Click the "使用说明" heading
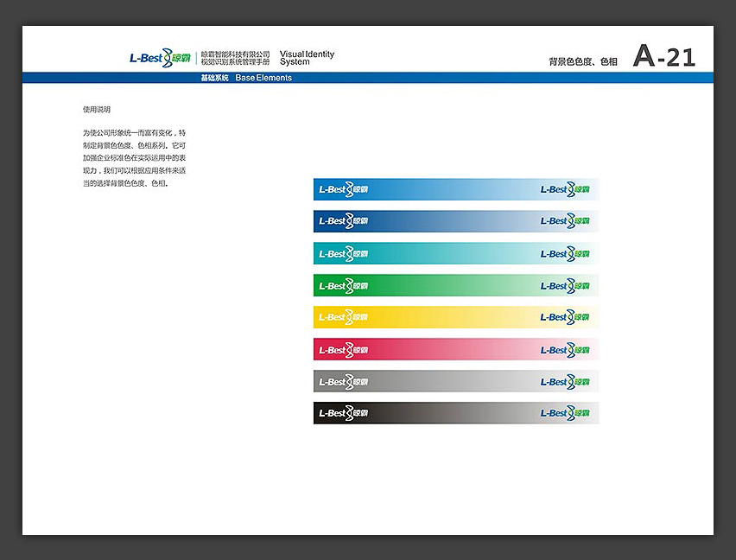Viewport: 736px width, 560px height. pos(97,110)
